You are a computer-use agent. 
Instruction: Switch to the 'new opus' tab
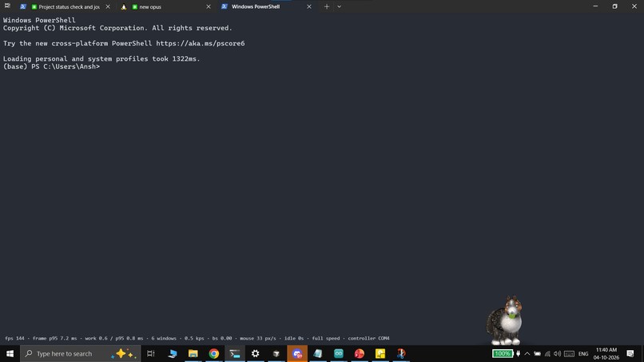(x=165, y=6)
